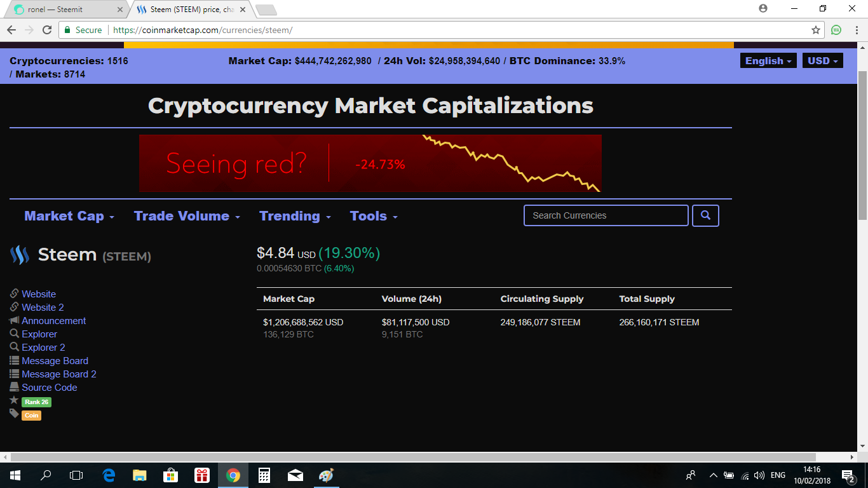The height and width of the screenshot is (488, 868).
Task: Bookmark this page with star icon
Action: 816,30
